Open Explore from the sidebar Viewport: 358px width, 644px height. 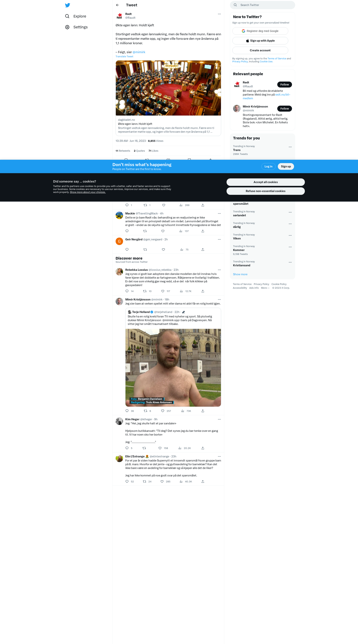(x=76, y=16)
